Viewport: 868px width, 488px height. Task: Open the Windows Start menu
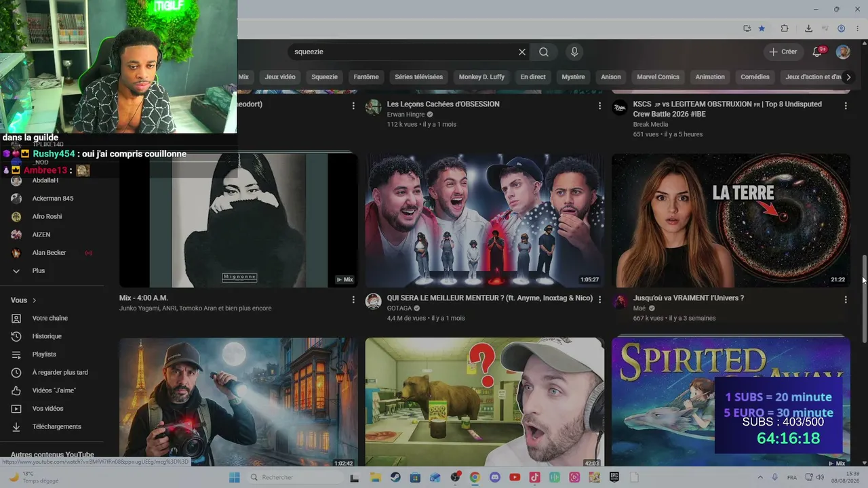pos(234,477)
